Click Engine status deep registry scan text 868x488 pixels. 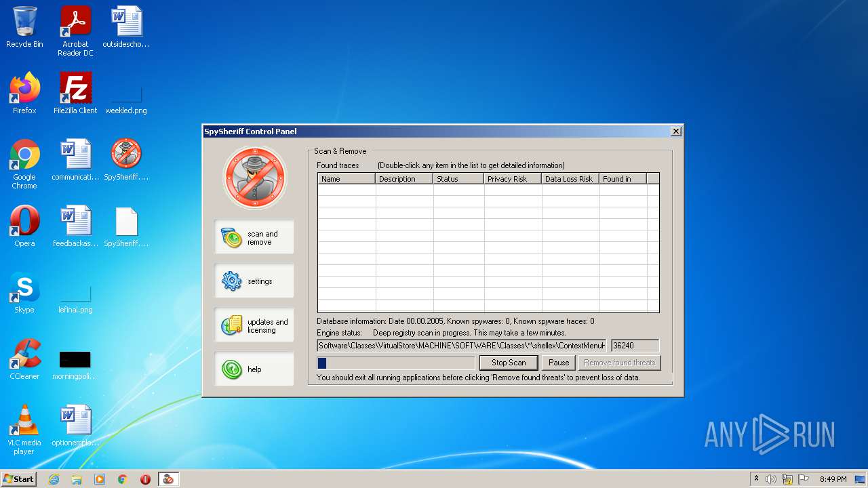441,333
